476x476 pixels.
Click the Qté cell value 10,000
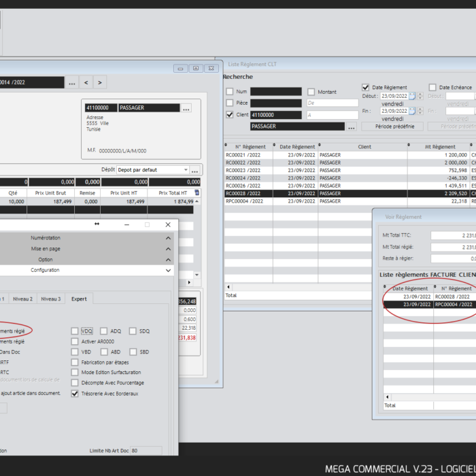pos(13,201)
